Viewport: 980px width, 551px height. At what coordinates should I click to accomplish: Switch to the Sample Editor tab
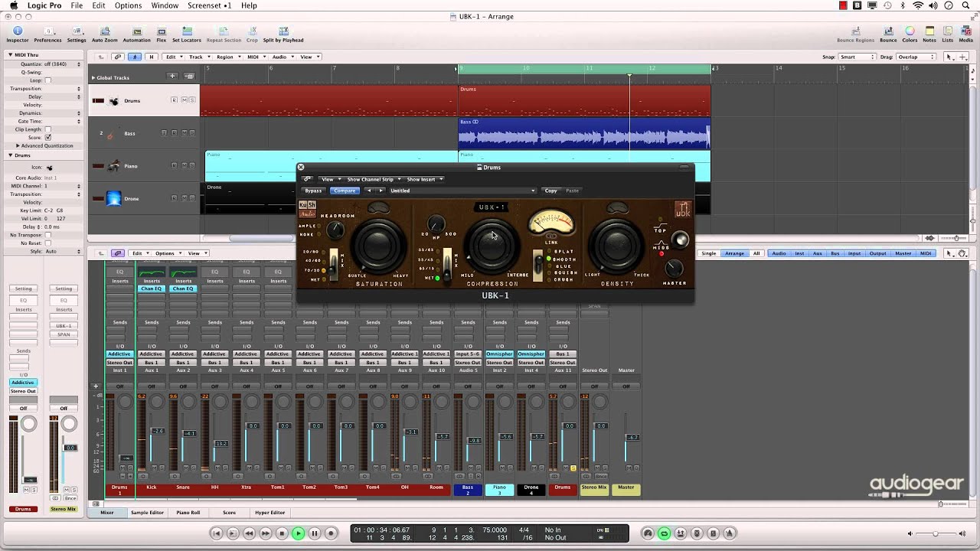pyautogui.click(x=147, y=513)
